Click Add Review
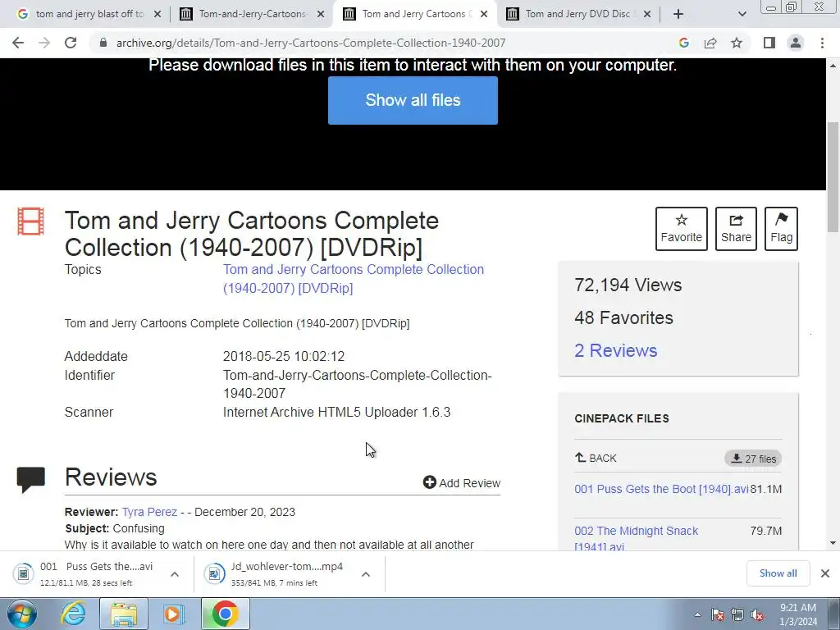Viewport: 840px width, 630px height. (x=462, y=482)
